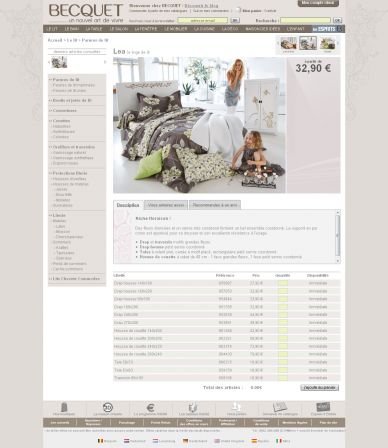Viewport: 388px width, 448px height.
Task: Expand the Couettes sidebar category
Action: click(62, 121)
